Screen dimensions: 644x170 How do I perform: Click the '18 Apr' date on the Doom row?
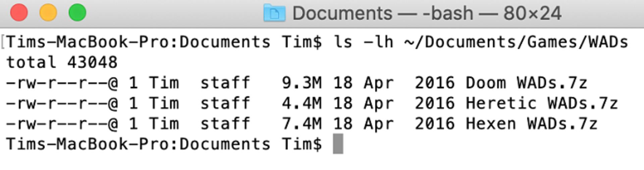pyautogui.click(x=363, y=83)
